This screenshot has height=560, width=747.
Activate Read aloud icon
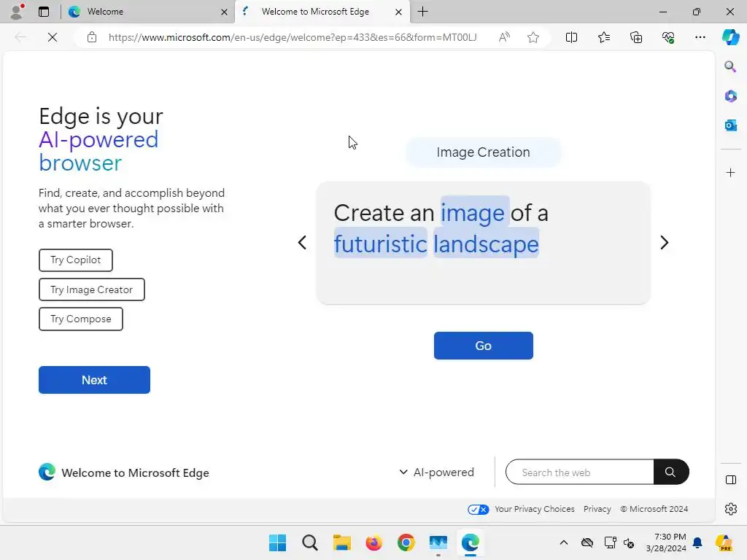coord(504,37)
